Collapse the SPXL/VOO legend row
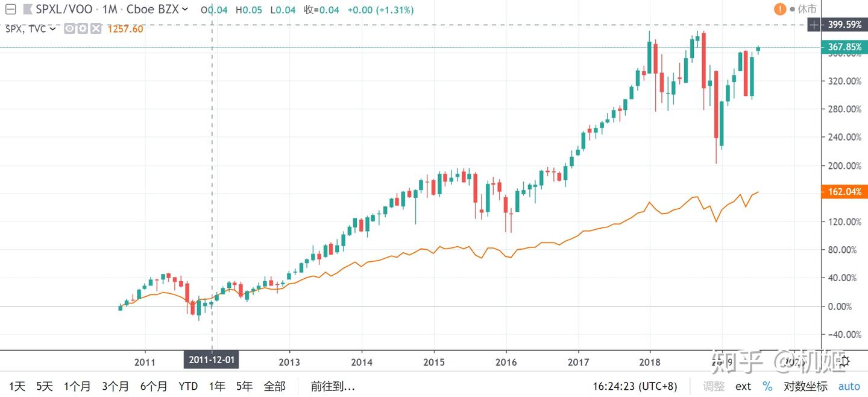The width and height of the screenshot is (868, 397). tap(10, 10)
